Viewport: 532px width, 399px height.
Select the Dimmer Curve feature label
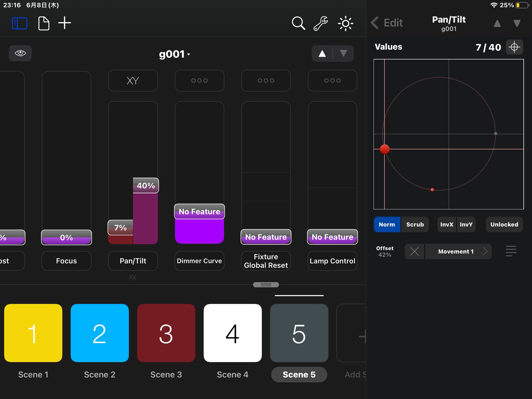pos(199,261)
